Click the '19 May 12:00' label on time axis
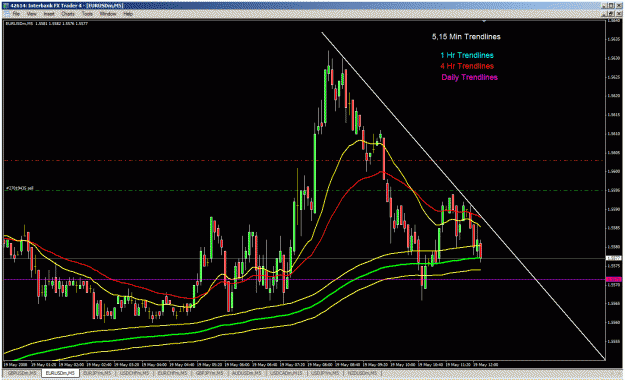Screen dimensions: 625x380 pos(485,364)
